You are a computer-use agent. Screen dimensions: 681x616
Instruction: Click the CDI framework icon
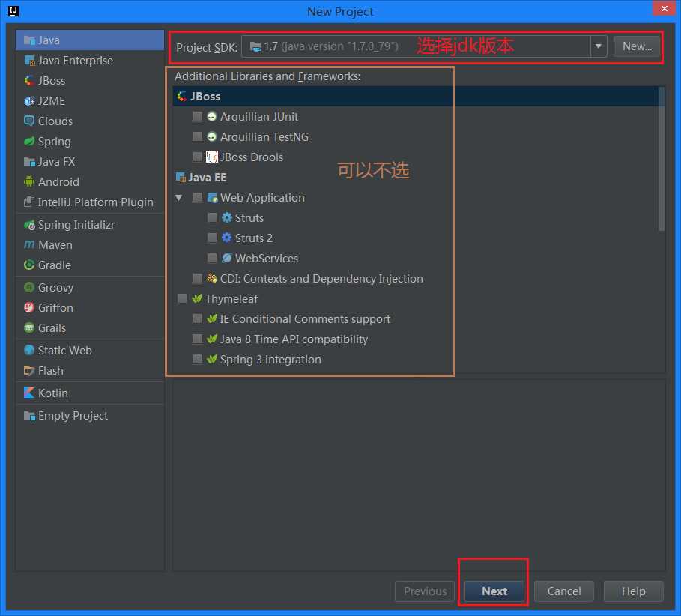[x=212, y=278]
